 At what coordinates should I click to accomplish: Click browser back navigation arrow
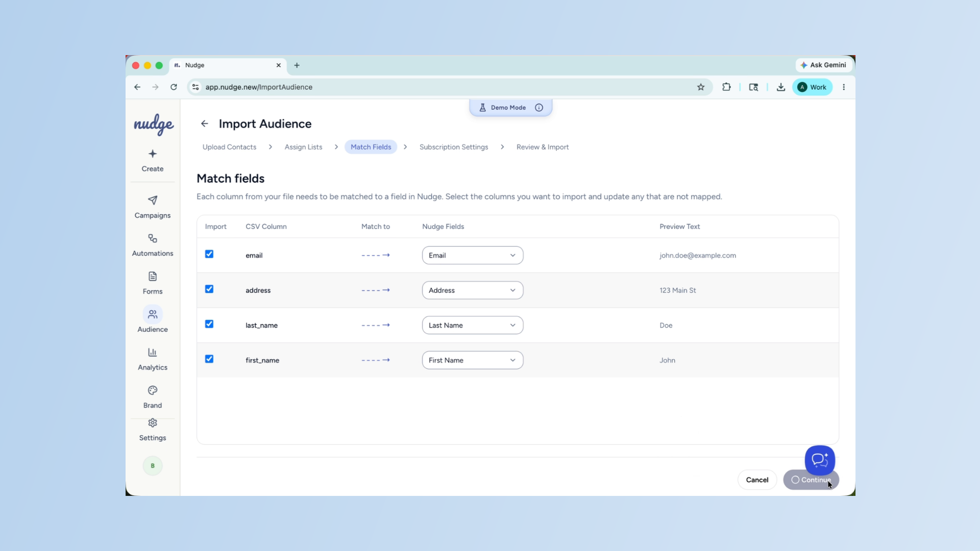point(137,87)
